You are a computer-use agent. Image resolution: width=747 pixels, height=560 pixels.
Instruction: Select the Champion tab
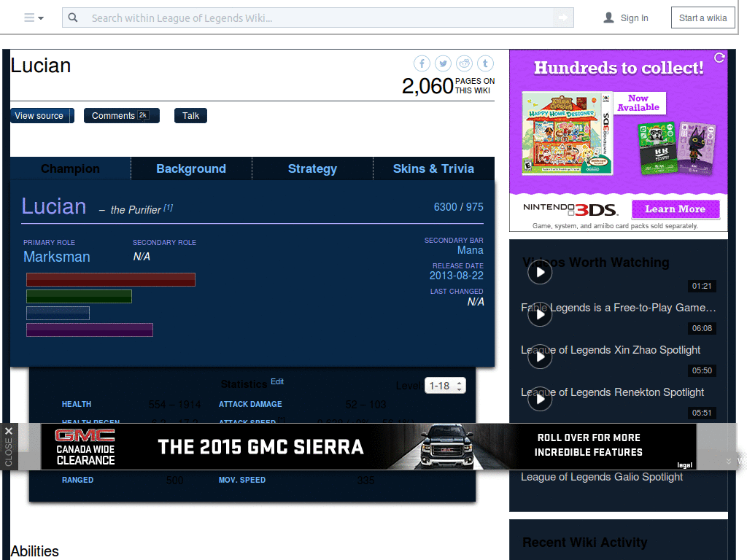(71, 168)
